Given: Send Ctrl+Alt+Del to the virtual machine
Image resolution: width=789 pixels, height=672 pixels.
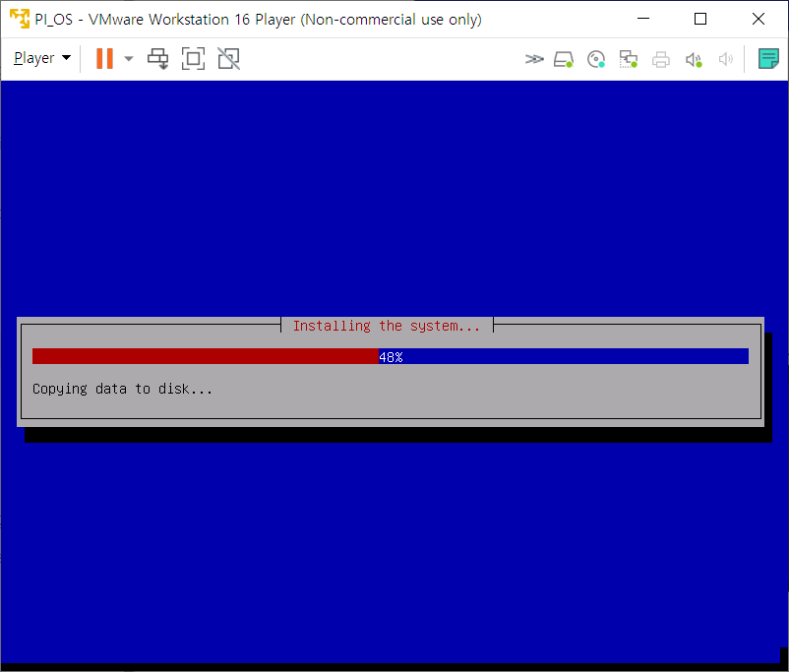Looking at the screenshot, I should click(158, 58).
